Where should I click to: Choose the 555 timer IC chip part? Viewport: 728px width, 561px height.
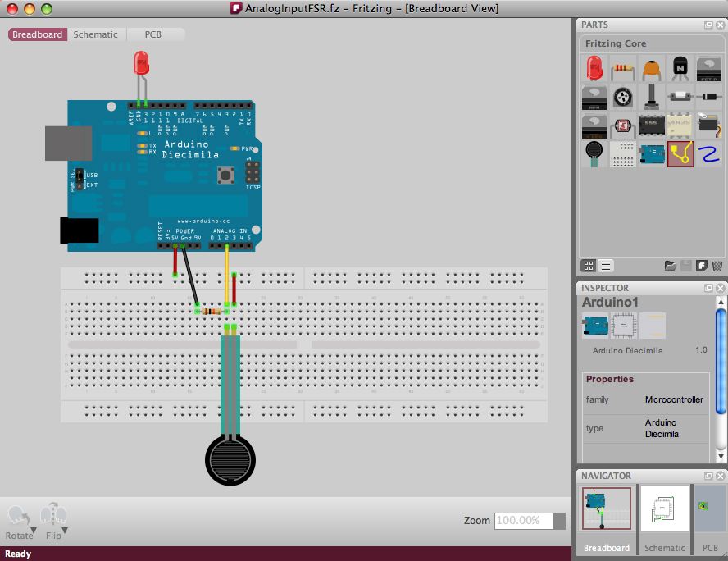pos(652,125)
